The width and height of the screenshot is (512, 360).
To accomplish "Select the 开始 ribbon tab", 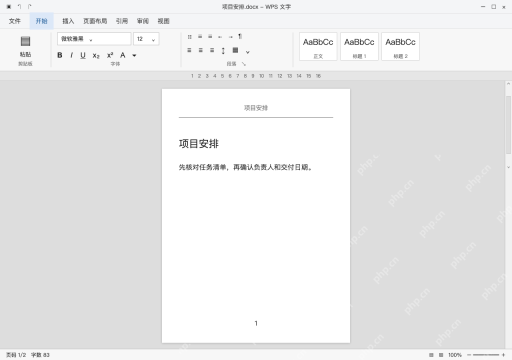I will tap(41, 21).
